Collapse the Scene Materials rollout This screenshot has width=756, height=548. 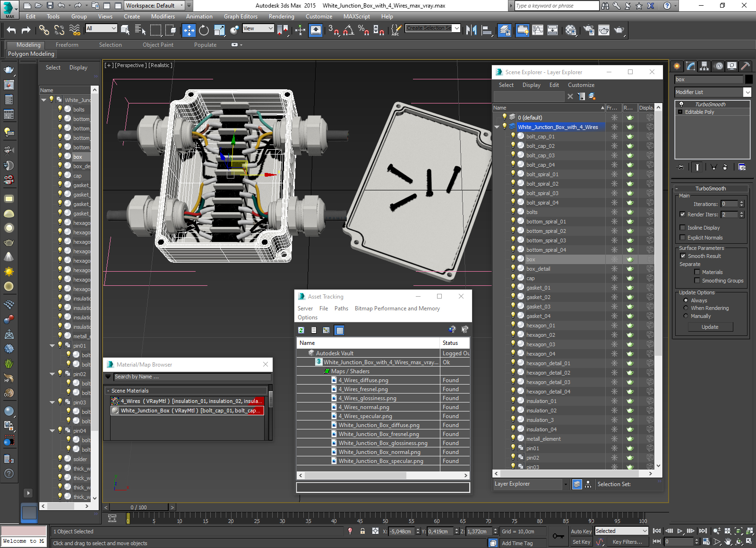pyautogui.click(x=108, y=391)
